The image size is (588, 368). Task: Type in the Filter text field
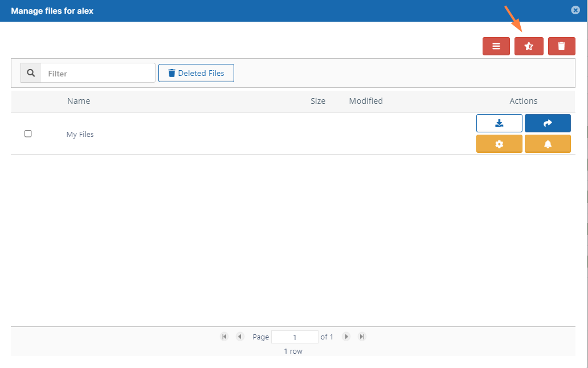coord(97,73)
